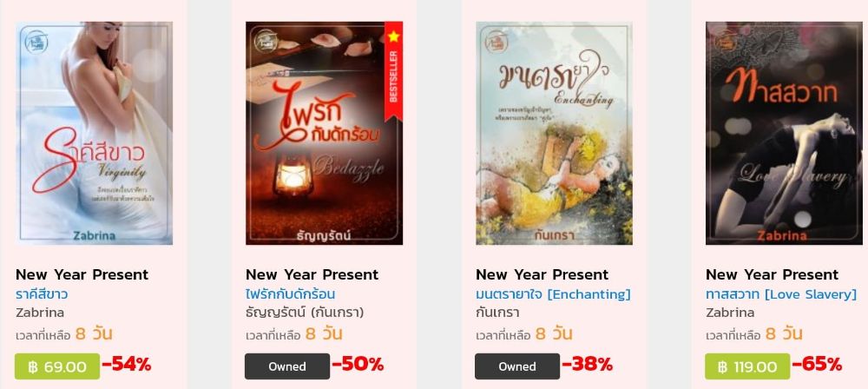Image resolution: width=868 pixels, height=389 pixels.
Task: Open the ไฟรักกับดักร้อน book cover thumbnail
Action: 324,133
